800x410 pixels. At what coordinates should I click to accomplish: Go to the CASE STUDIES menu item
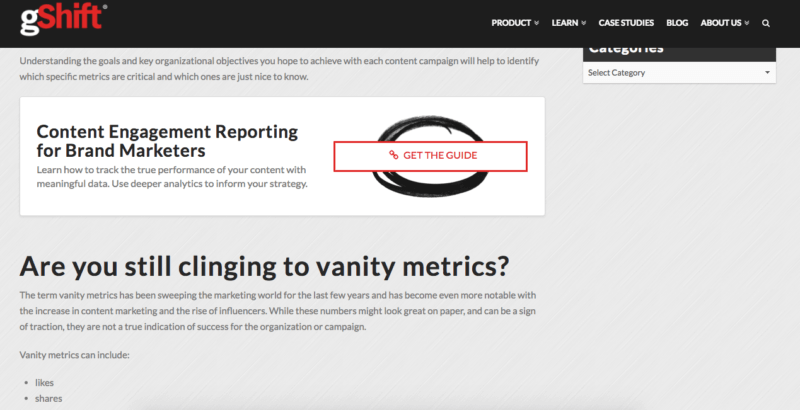tap(626, 22)
